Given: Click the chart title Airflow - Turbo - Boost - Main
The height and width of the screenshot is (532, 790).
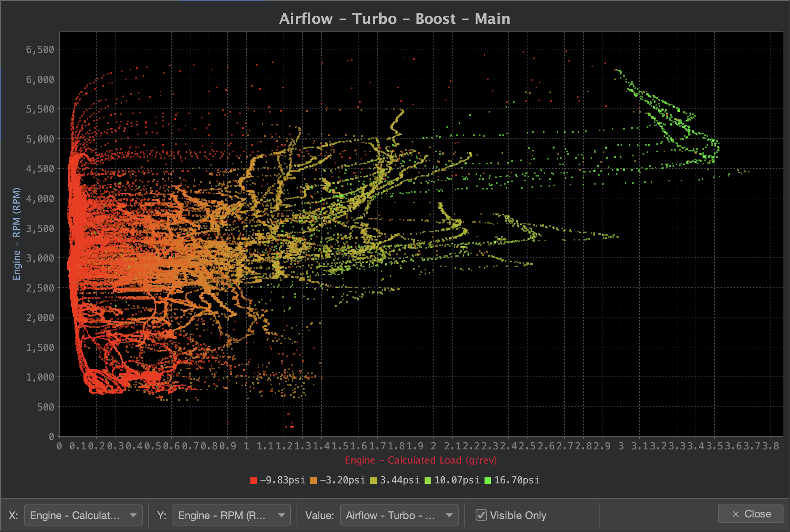Looking at the screenshot, I should click(395, 19).
